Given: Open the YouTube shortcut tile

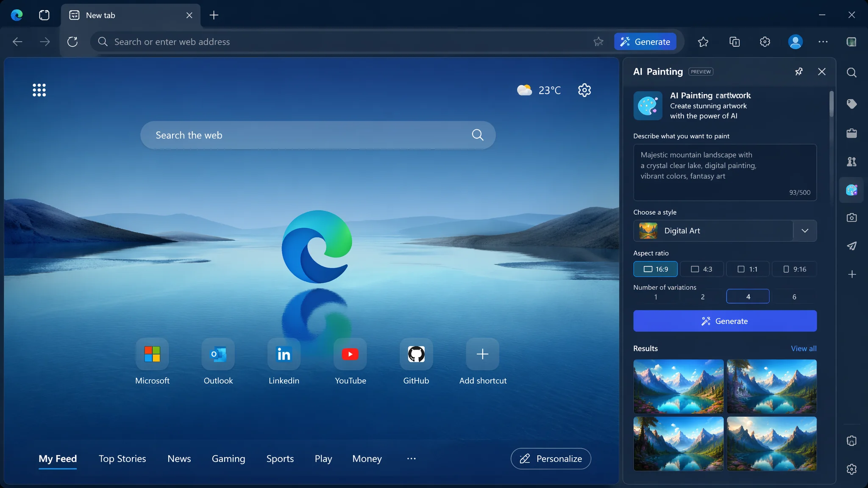Looking at the screenshot, I should pyautogui.click(x=350, y=354).
